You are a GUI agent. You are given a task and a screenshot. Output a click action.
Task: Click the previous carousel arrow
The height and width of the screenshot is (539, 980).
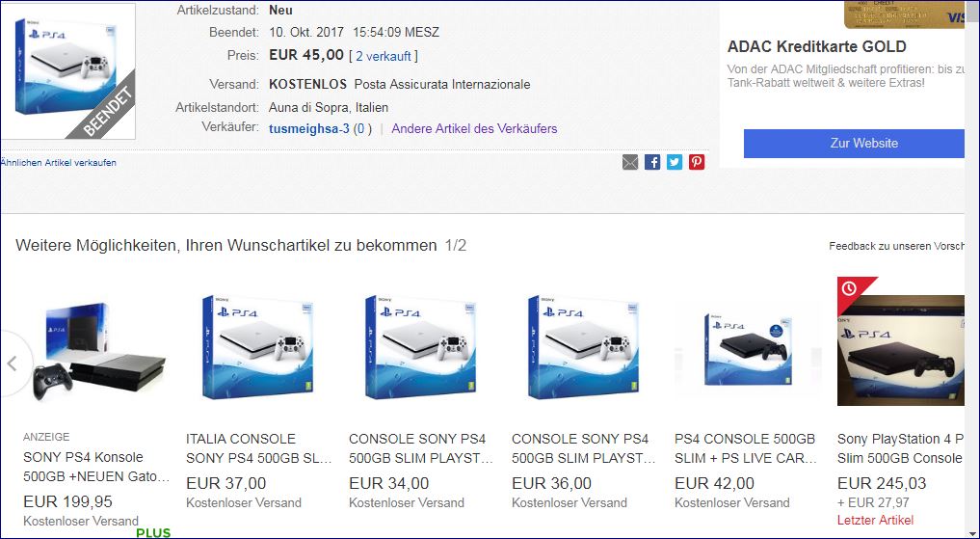tap(13, 364)
